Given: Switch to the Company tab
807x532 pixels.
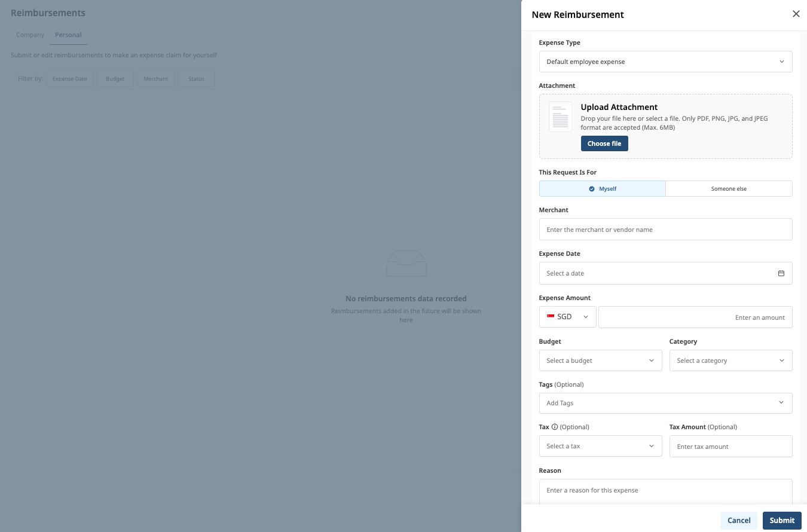Looking at the screenshot, I should (30, 35).
